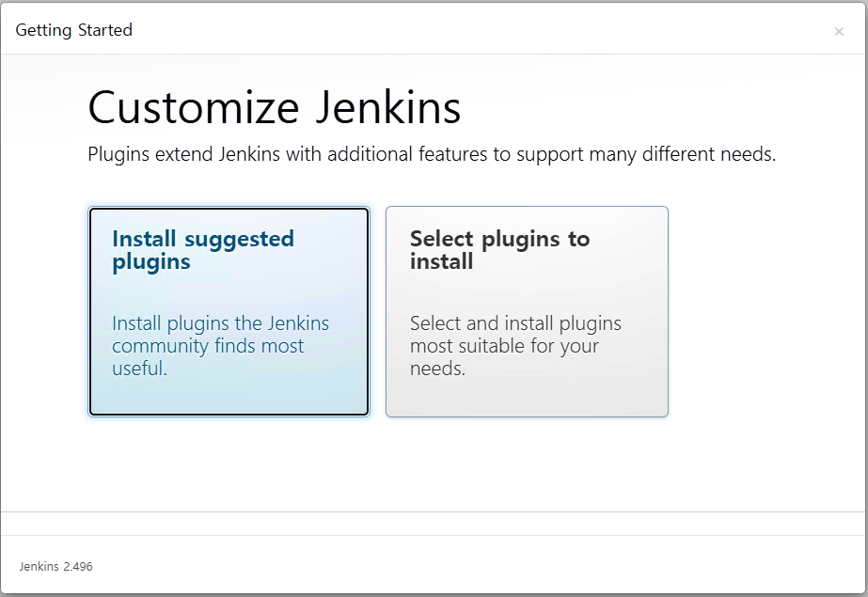868x597 pixels.
Task: Click the plugins extend Jenkins description sentence
Action: pyautogui.click(x=432, y=154)
